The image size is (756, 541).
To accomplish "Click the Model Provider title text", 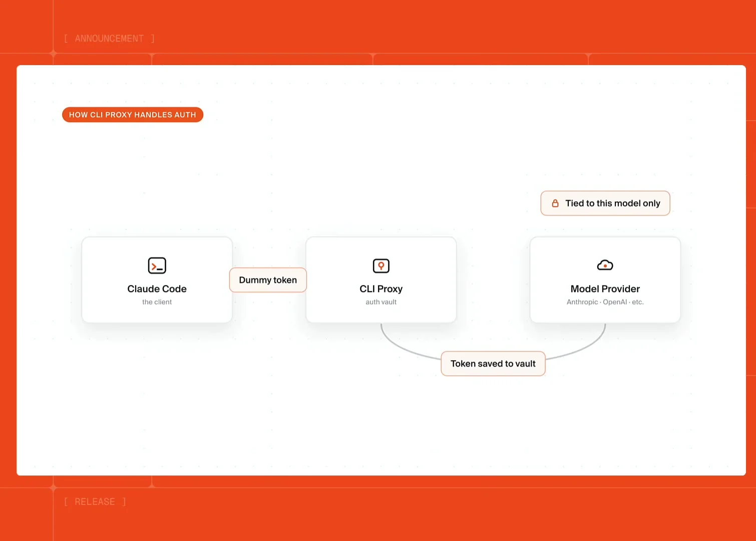I will pyautogui.click(x=605, y=289).
